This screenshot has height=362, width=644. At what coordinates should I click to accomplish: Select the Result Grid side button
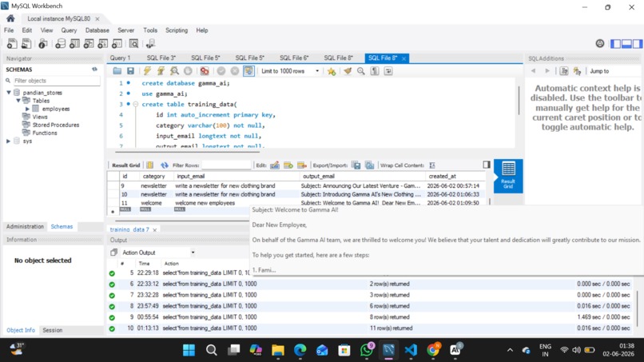pos(508,176)
